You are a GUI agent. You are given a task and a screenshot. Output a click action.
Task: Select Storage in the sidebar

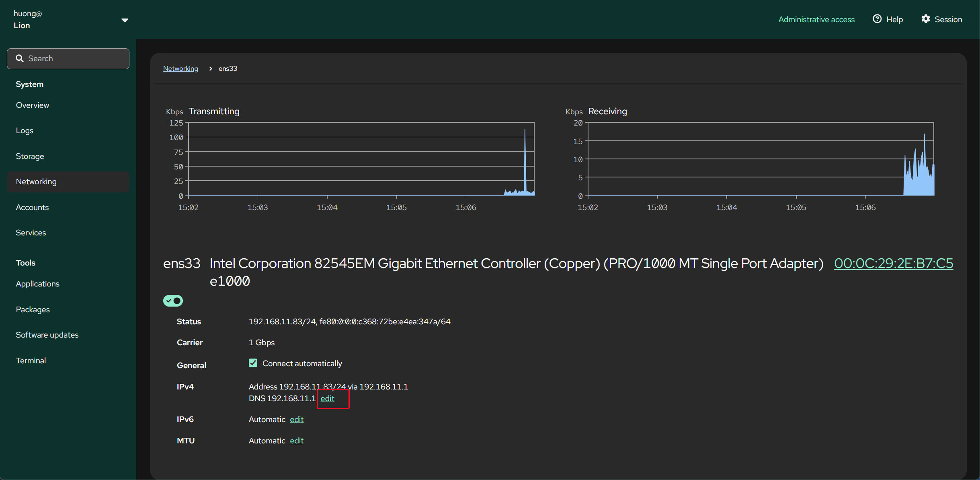pos(30,156)
